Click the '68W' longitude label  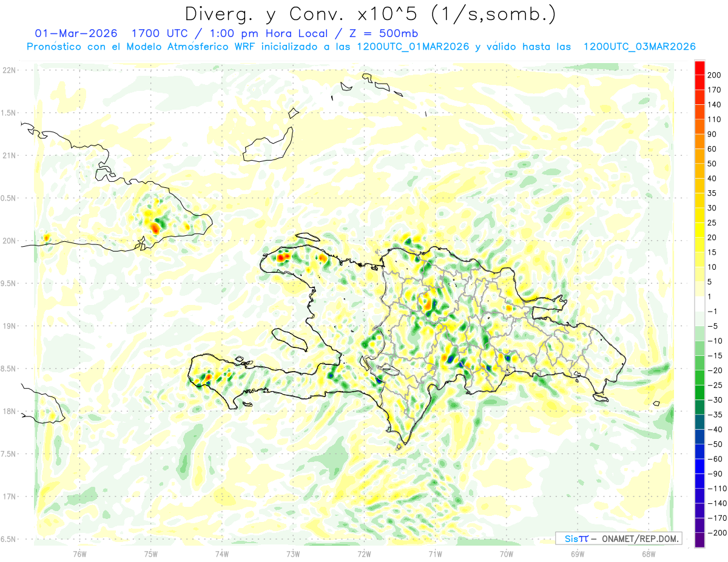tap(649, 554)
